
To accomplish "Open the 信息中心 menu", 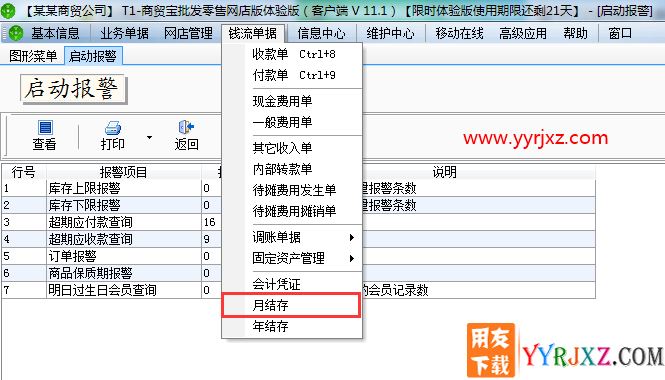I will coord(321,33).
